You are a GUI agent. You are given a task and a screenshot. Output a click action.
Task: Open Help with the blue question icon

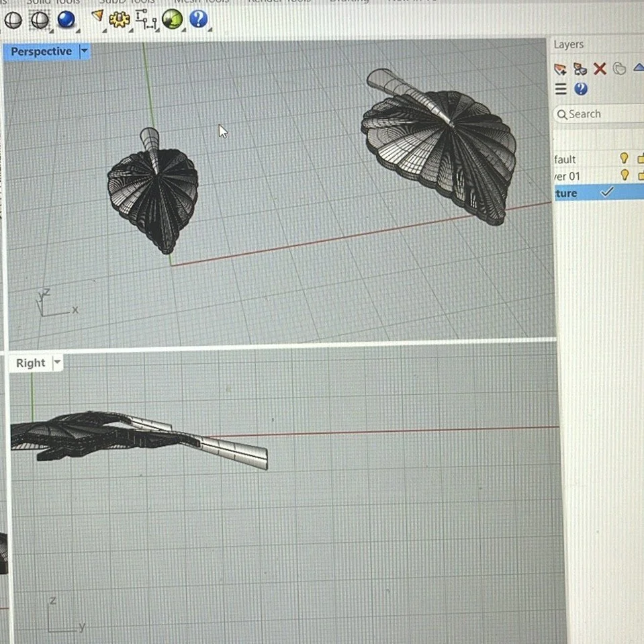pos(199,19)
